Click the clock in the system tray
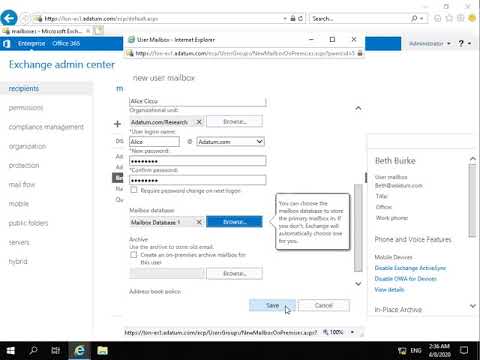 (x=439, y=350)
